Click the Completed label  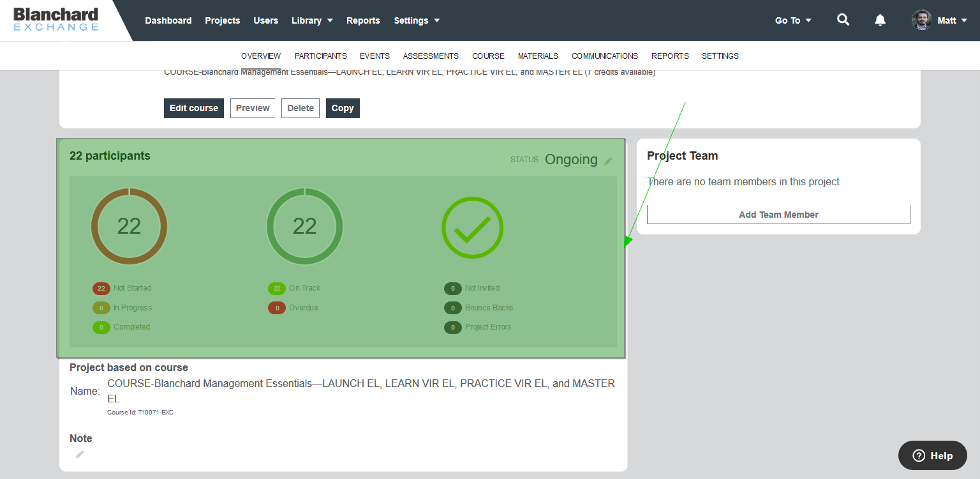tap(131, 327)
